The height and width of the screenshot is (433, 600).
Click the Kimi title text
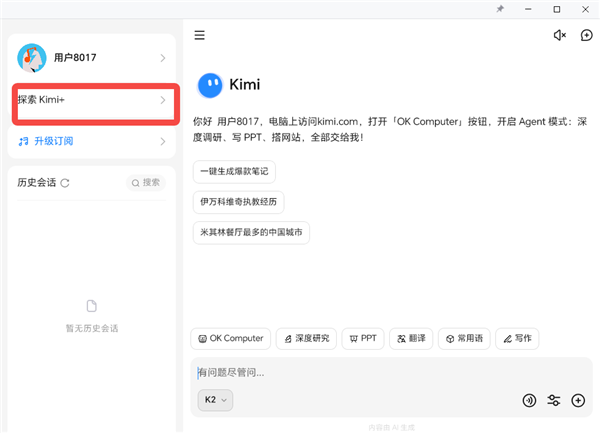pyautogui.click(x=245, y=85)
